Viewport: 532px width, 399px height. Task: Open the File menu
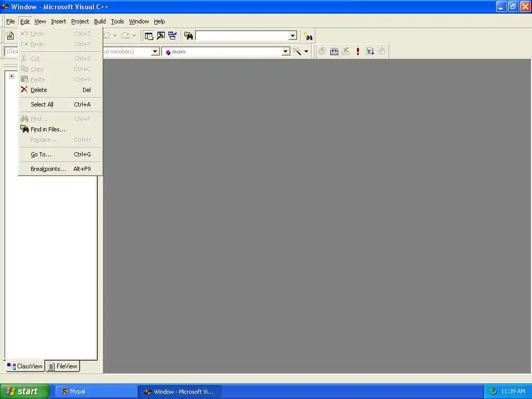pos(10,21)
